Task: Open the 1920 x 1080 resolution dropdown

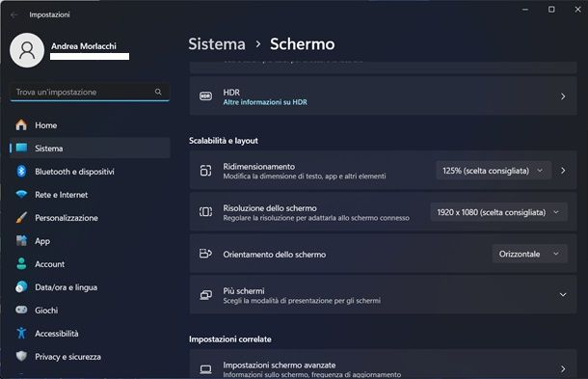Action: [498, 212]
